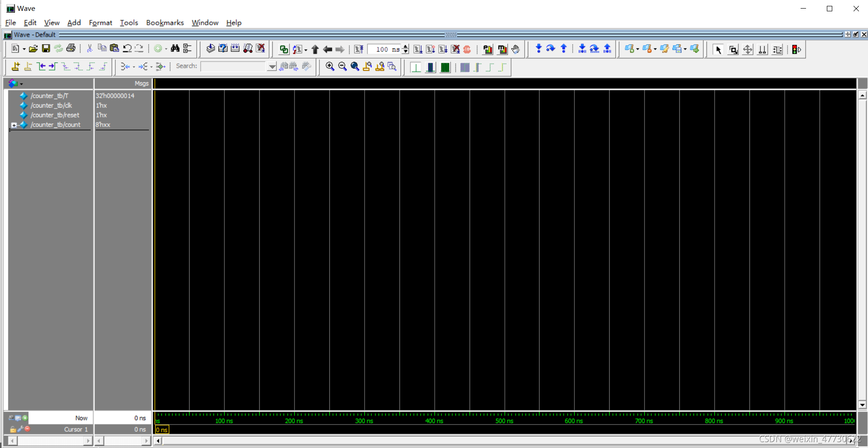Viewport: 868px width, 448px height.
Task: Click waveform horizontal scrollbar left arrow
Action: coord(158,441)
